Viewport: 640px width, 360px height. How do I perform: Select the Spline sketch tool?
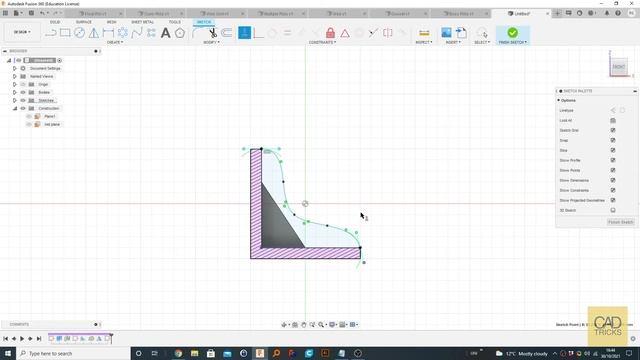pos(137,33)
